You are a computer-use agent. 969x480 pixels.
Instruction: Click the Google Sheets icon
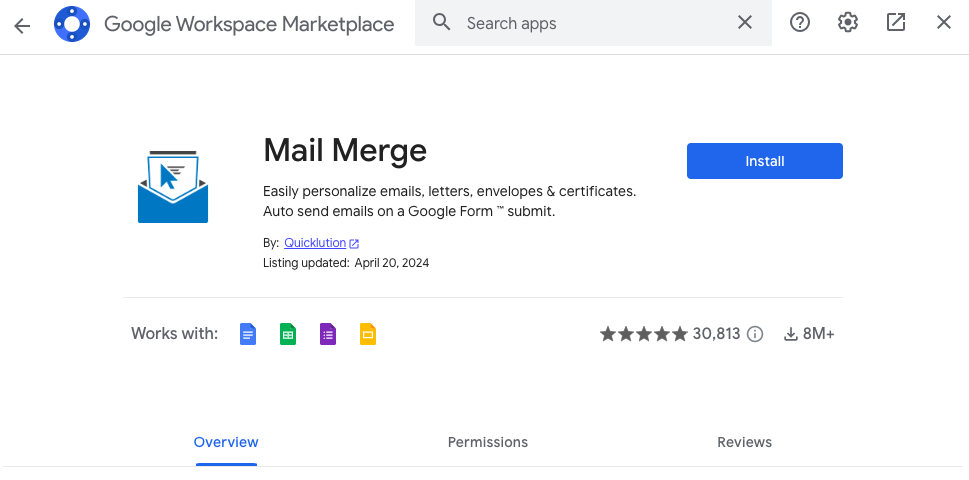coord(288,334)
